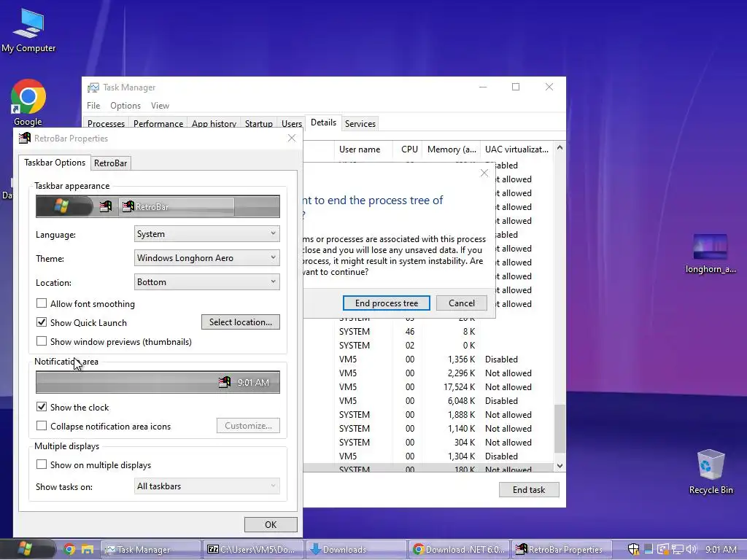Viewport: 747px width, 560px height.
Task: Switch to Task Manager Performance tab
Action: point(158,124)
